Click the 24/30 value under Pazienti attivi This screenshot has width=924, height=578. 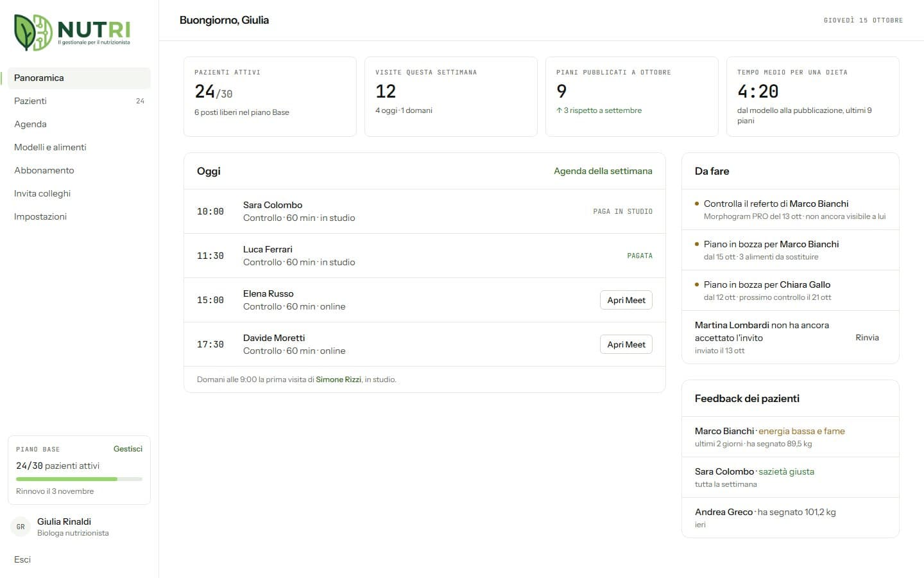pos(214,92)
